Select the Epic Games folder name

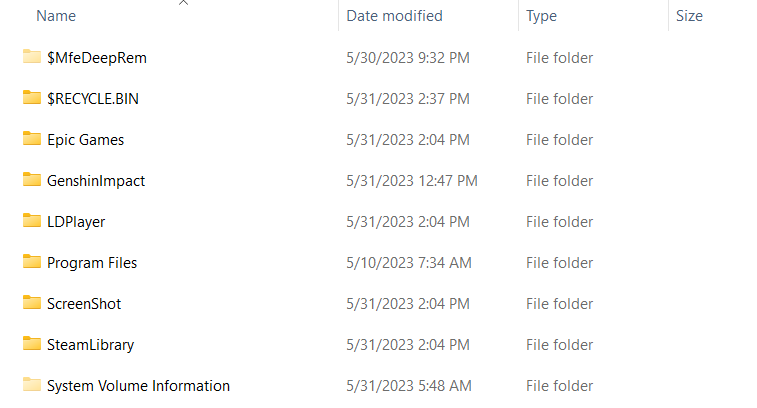(85, 140)
